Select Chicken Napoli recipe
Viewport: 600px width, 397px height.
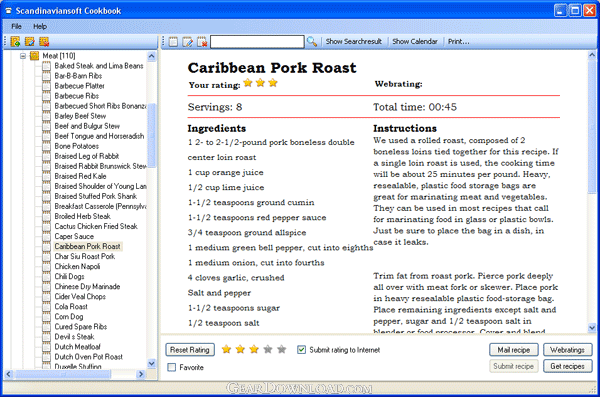(77, 266)
